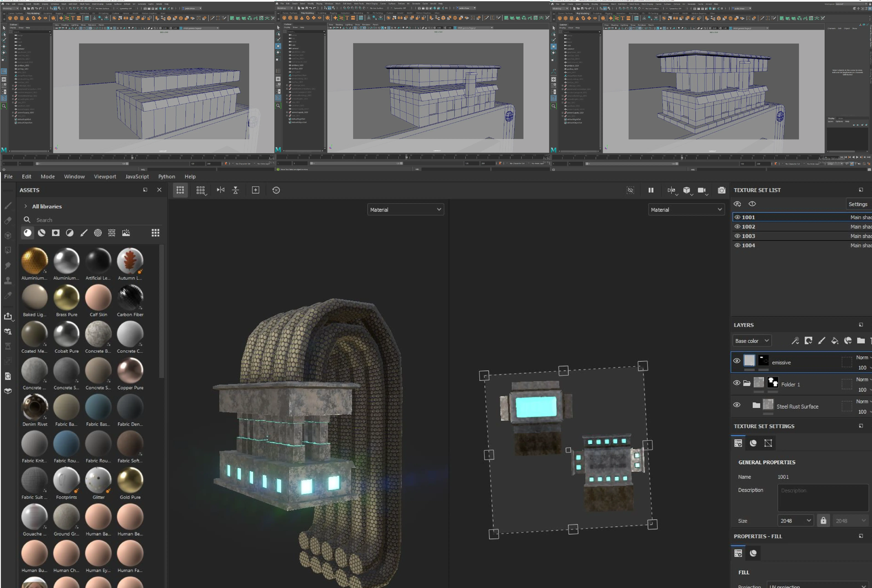Open the Viewport menu
The image size is (872, 588).
pos(105,177)
